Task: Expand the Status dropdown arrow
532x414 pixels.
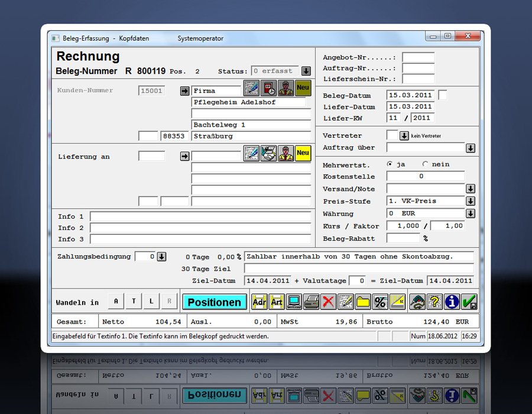Action: (306, 71)
